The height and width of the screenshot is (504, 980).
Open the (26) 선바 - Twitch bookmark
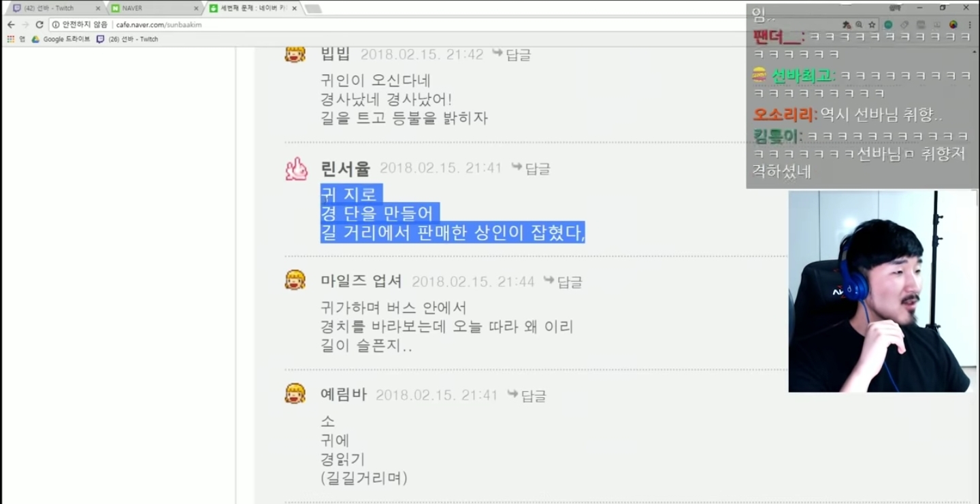(127, 39)
